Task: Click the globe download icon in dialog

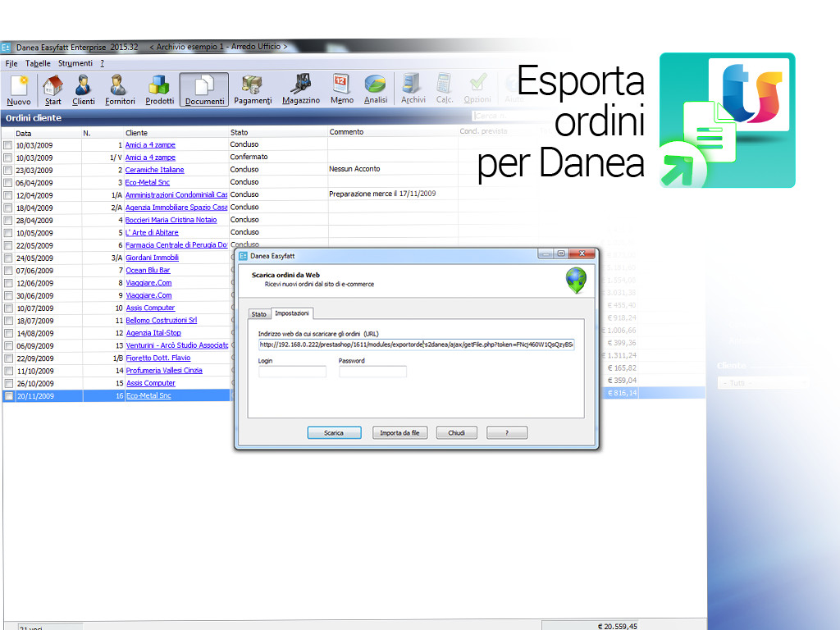Action: [576, 281]
